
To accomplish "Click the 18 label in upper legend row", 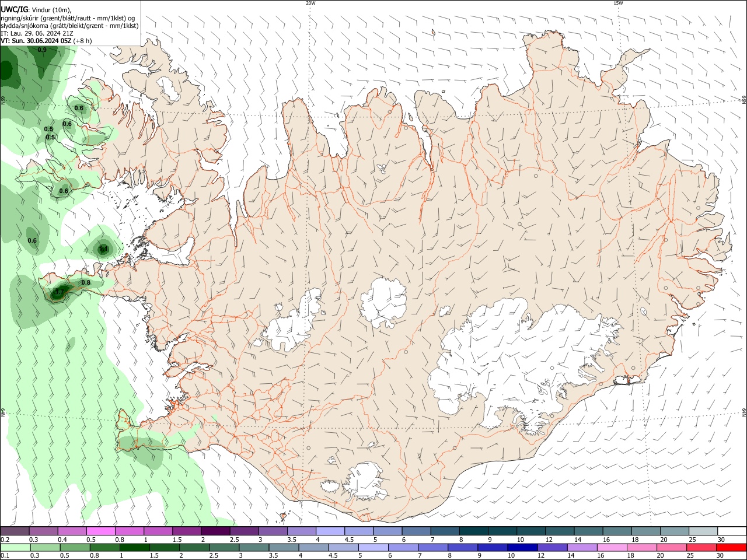I will point(635,540).
